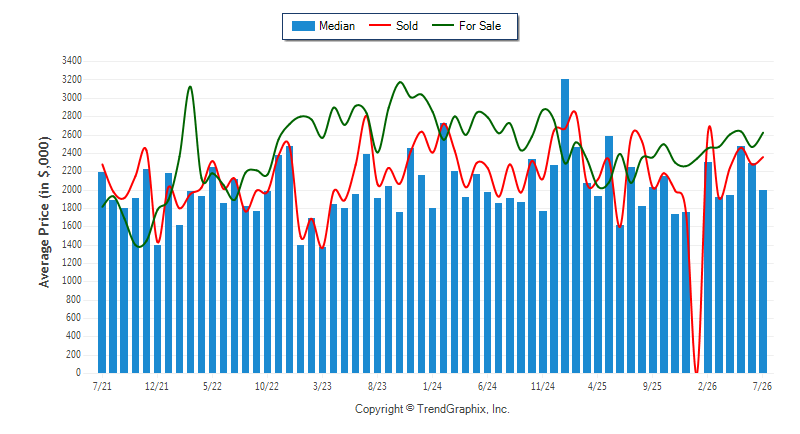Click the 7/21 x-axis label
Viewport: 800px width, 434px height.
(x=102, y=386)
